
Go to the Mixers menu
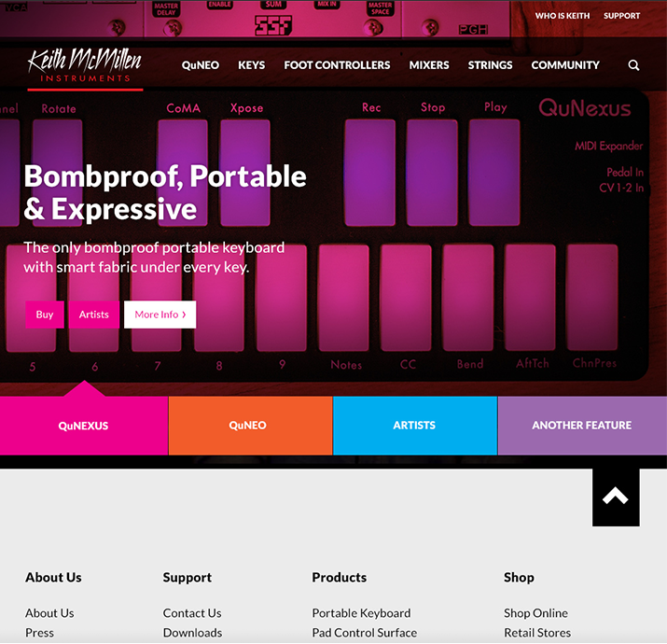coord(429,65)
